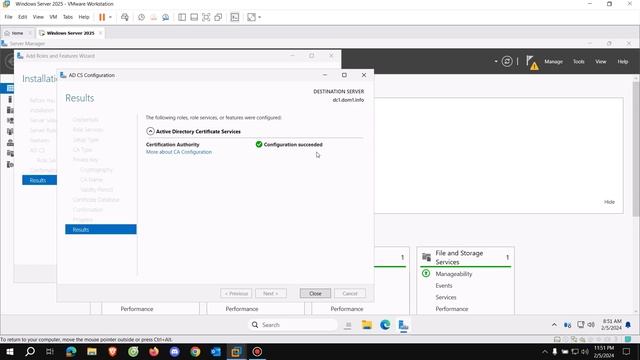Open the host action center
640x360 pixels.
tap(627, 351)
